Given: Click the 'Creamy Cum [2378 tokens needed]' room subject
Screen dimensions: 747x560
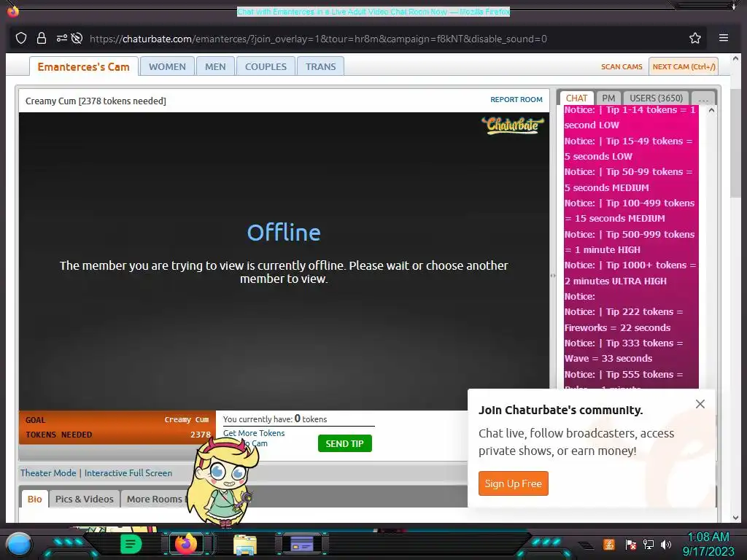Looking at the screenshot, I should [x=96, y=101].
